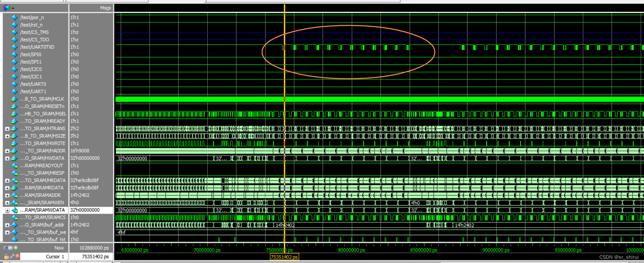Expand the HSIZE bus signal
Screen dimensions: 644x263
[x=7, y=136]
